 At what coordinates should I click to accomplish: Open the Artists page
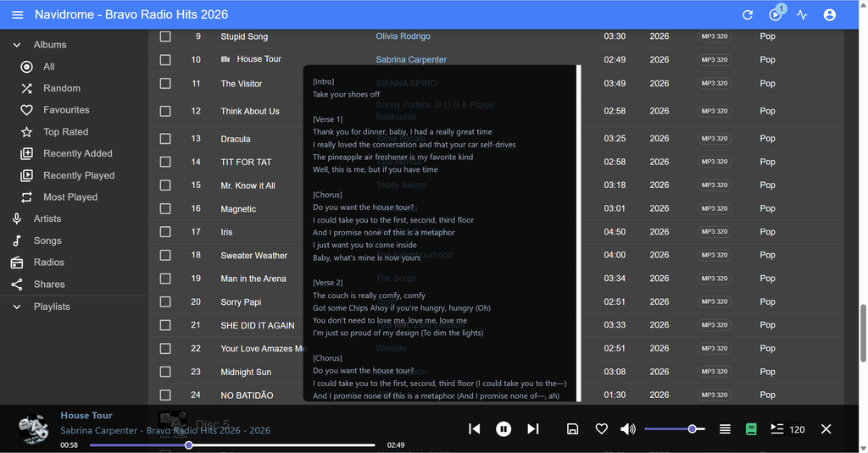[x=47, y=219]
